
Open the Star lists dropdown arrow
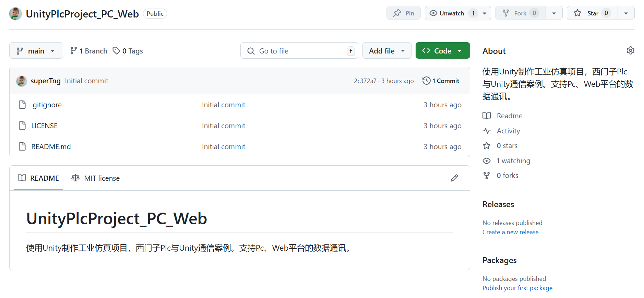(626, 13)
